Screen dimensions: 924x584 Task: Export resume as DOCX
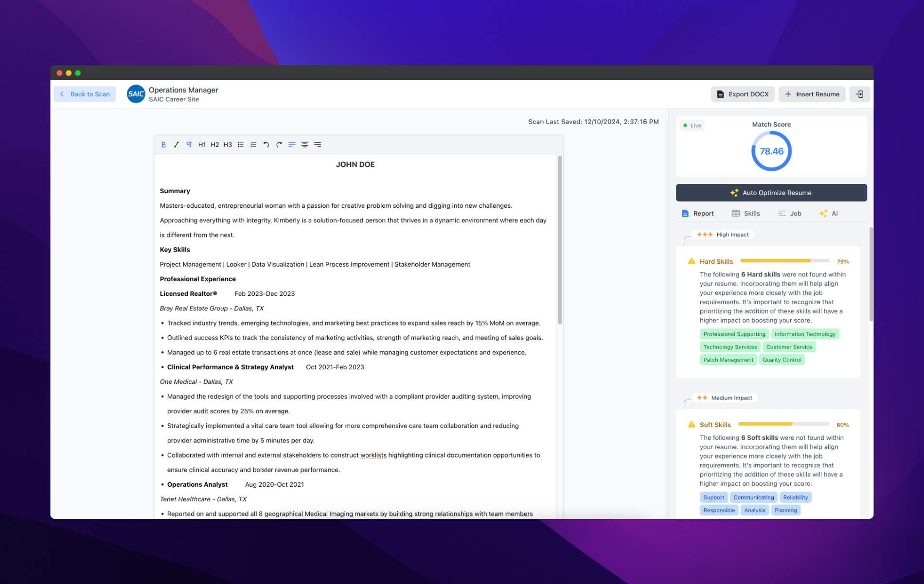pyautogui.click(x=742, y=94)
